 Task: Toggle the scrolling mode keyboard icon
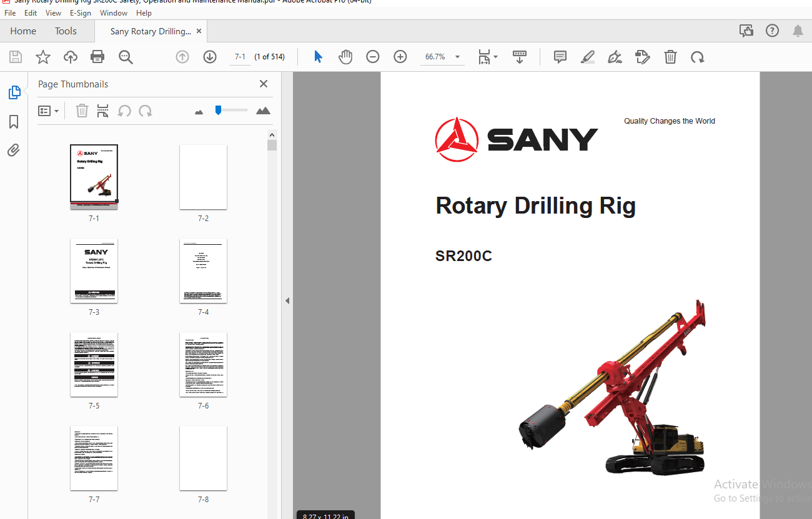click(x=520, y=57)
